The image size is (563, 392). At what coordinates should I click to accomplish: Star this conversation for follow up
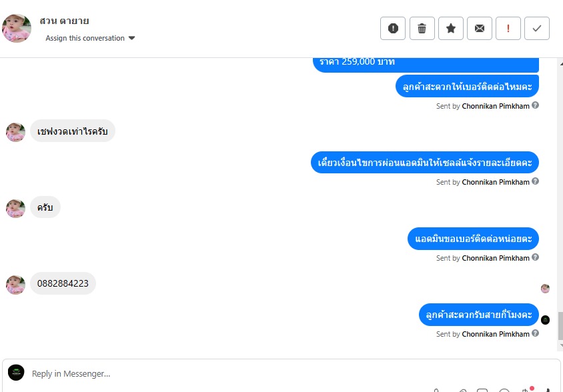pyautogui.click(x=451, y=29)
